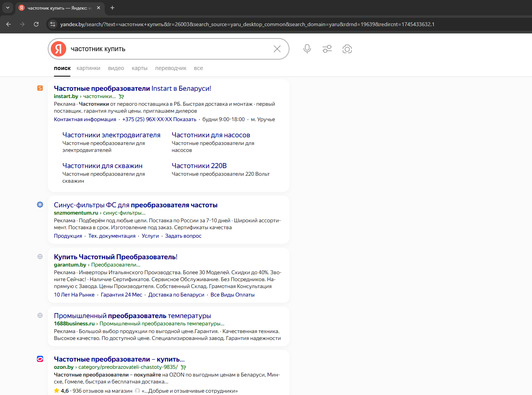Open Гарантия 24 Мес link

(122, 295)
